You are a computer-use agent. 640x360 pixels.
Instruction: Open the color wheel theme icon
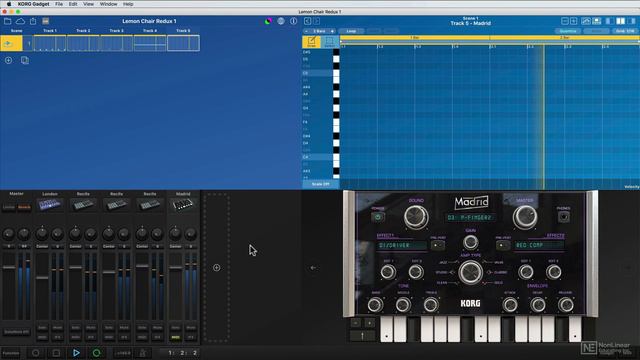pyautogui.click(x=268, y=21)
